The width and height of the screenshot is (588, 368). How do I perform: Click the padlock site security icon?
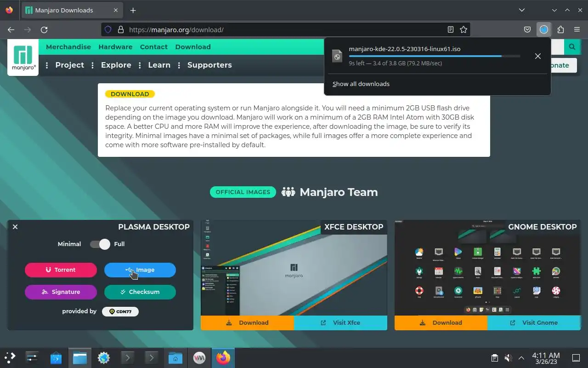[121, 29]
